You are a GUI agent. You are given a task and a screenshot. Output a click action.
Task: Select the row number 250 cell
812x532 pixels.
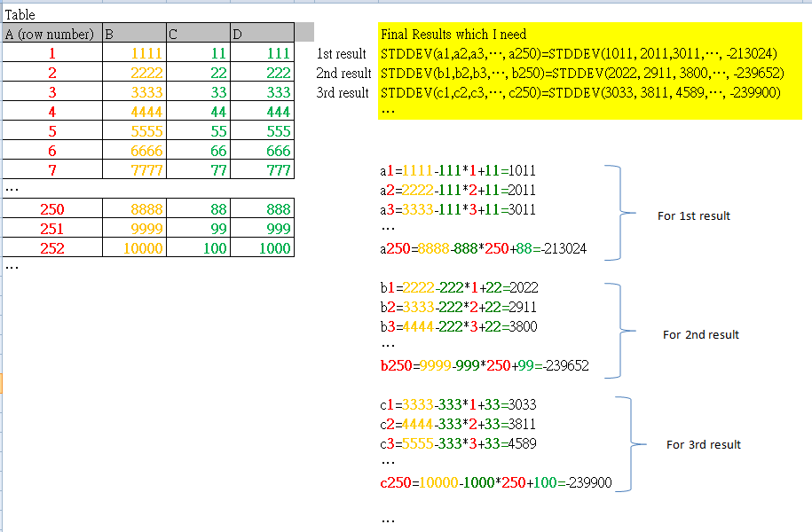51,209
